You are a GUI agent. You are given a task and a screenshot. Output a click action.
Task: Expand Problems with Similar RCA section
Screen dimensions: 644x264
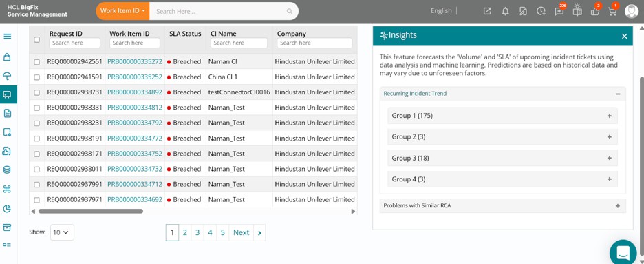(x=503, y=205)
